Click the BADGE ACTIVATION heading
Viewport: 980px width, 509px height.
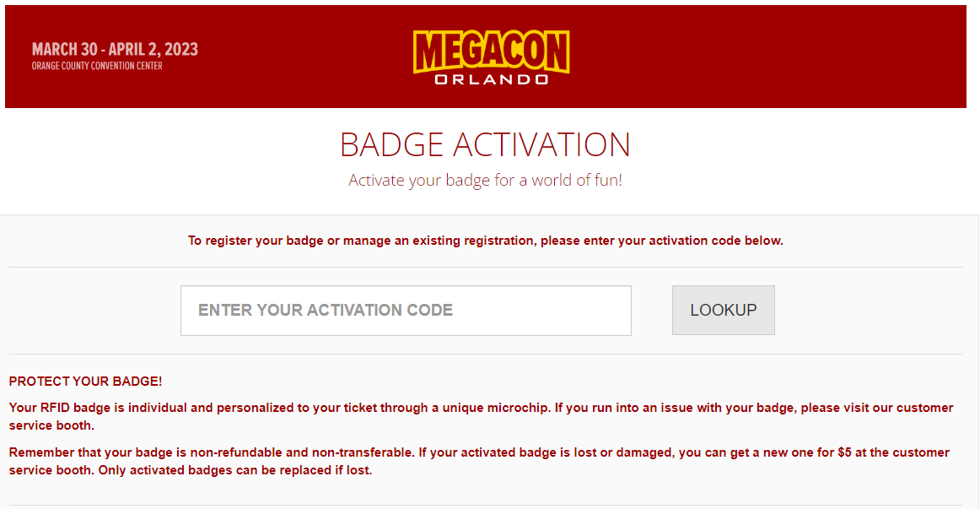click(485, 144)
